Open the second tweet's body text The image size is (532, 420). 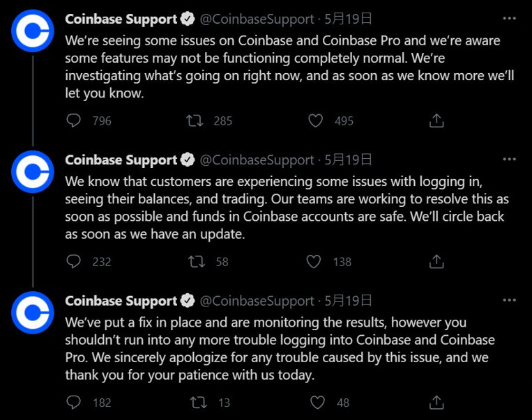click(284, 208)
